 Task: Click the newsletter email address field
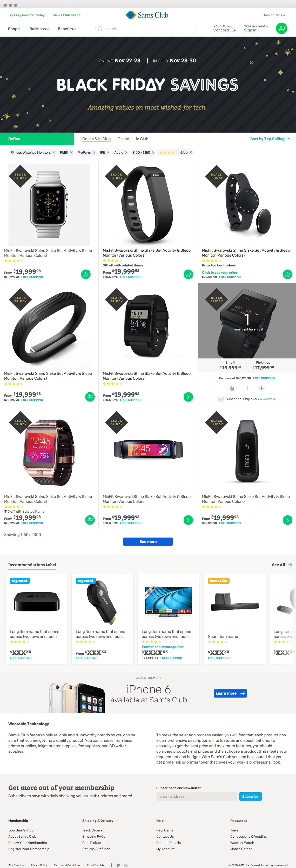[x=197, y=796]
